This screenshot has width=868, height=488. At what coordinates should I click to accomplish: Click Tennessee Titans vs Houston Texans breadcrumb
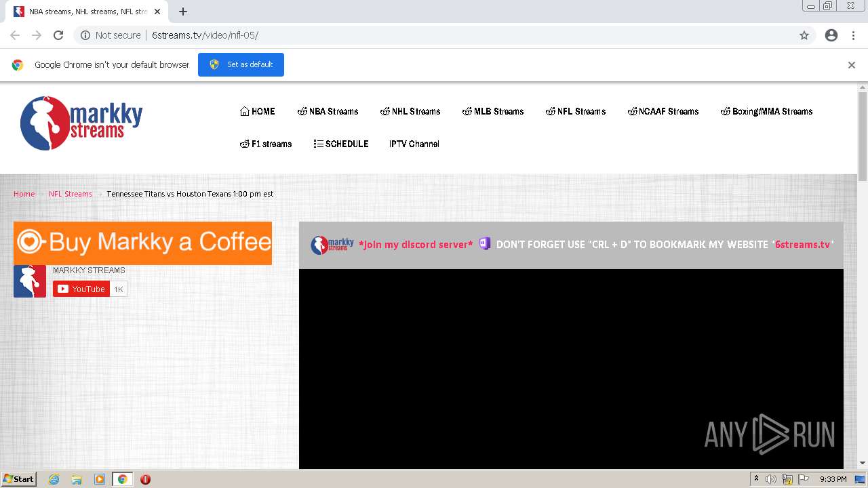tap(190, 194)
